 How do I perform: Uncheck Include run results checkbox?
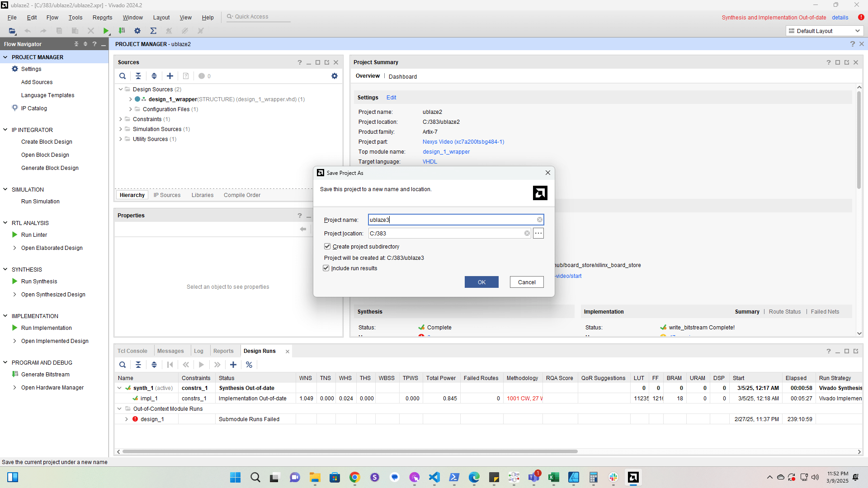[326, 268]
